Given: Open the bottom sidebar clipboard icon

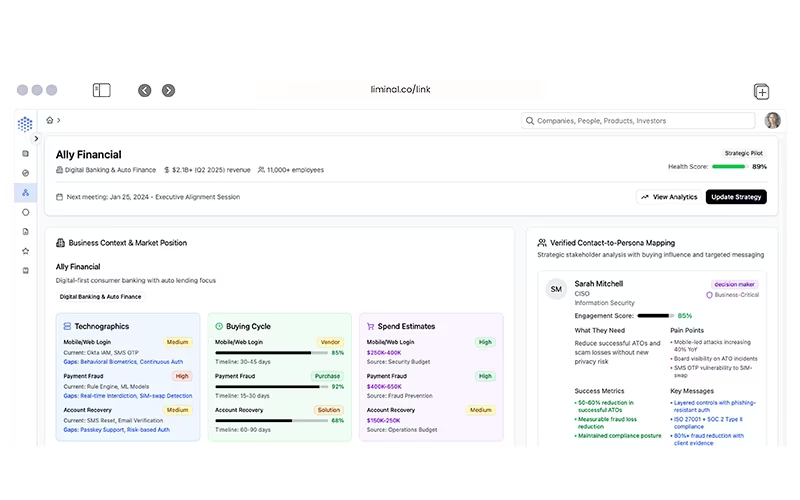Looking at the screenshot, I should click(26, 270).
